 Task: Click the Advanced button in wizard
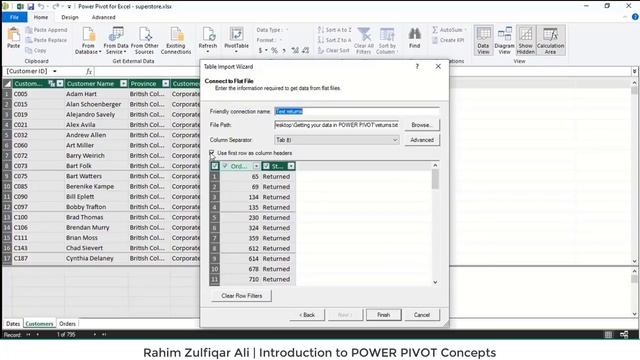point(422,140)
